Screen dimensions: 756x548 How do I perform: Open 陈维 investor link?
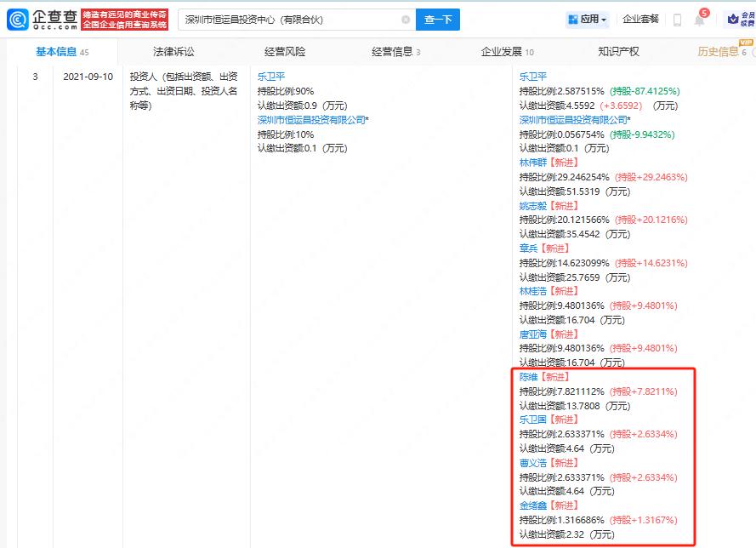point(528,377)
